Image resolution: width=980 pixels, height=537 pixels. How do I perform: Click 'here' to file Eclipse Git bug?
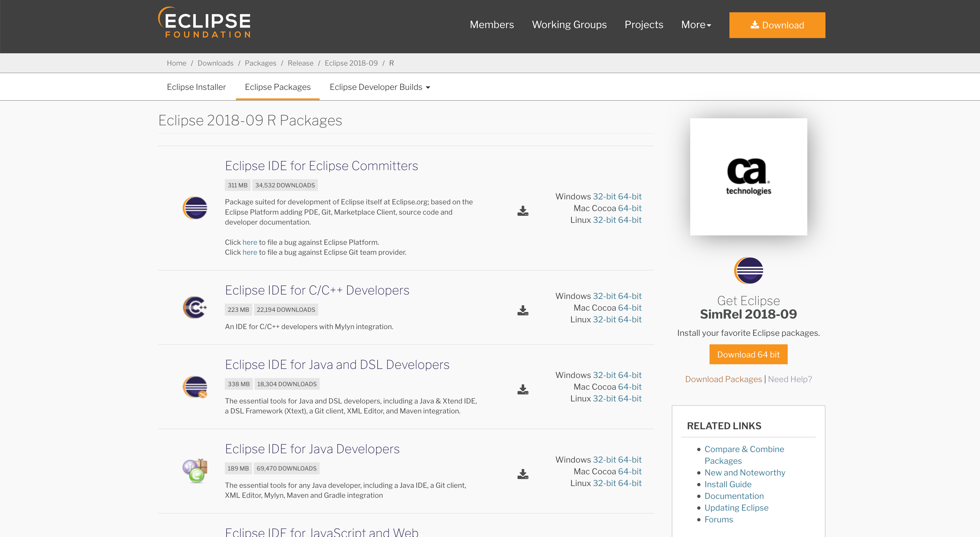pyautogui.click(x=250, y=252)
